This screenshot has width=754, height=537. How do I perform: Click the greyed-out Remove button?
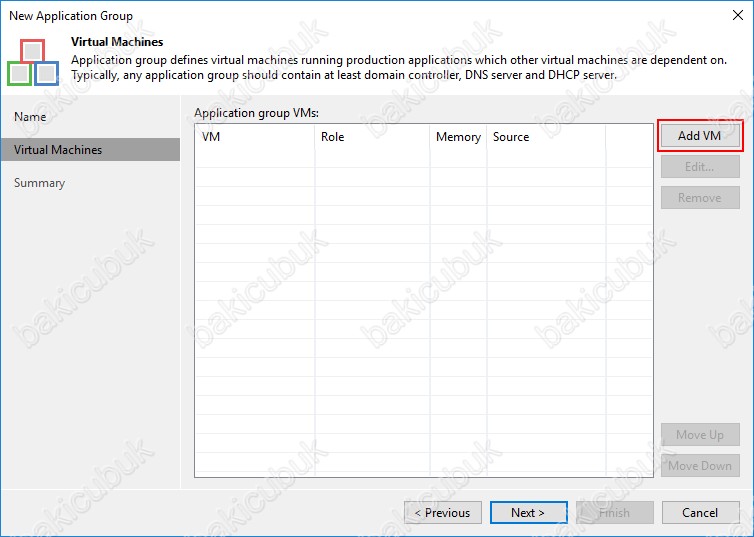700,198
